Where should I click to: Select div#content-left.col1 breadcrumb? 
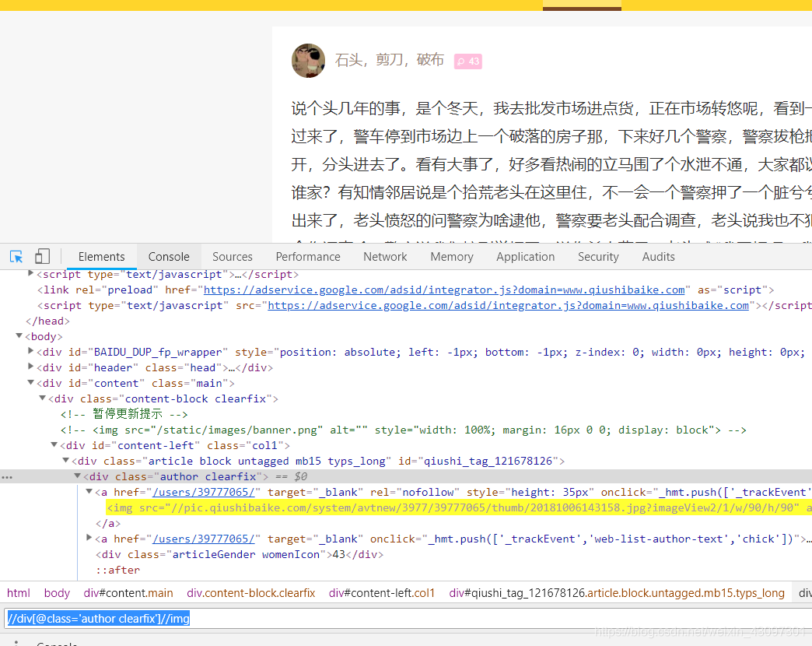pyautogui.click(x=382, y=592)
